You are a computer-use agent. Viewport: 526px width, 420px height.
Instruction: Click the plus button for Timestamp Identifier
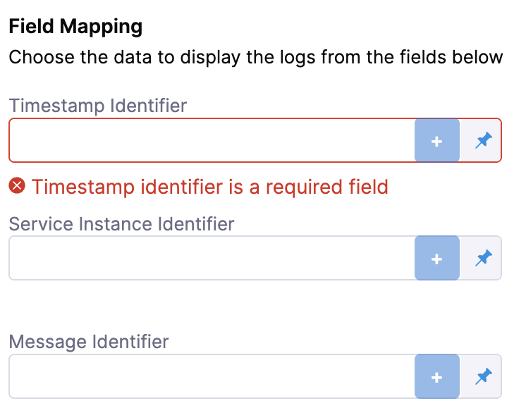436,141
